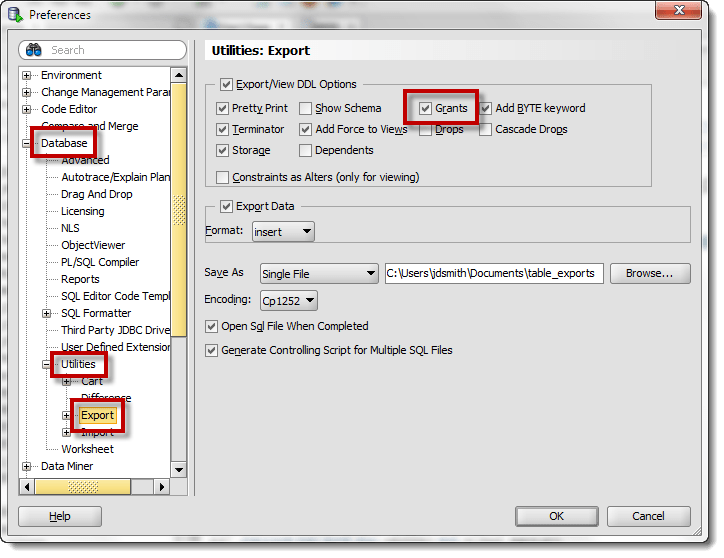Select Utilities in the tree
This screenshot has width=724, height=558.
coord(78,364)
